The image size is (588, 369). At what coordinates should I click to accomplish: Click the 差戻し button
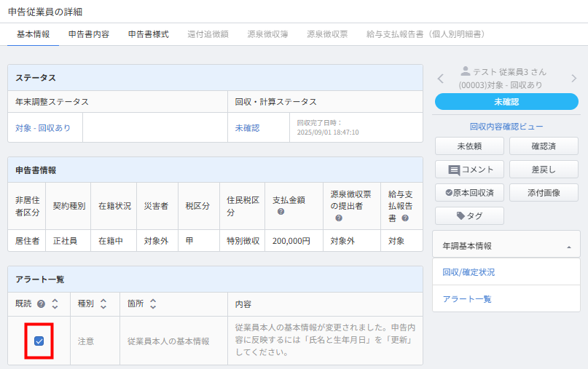[x=544, y=170]
